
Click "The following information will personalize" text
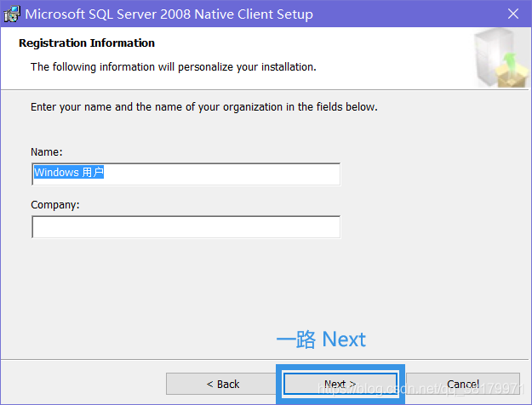174,67
